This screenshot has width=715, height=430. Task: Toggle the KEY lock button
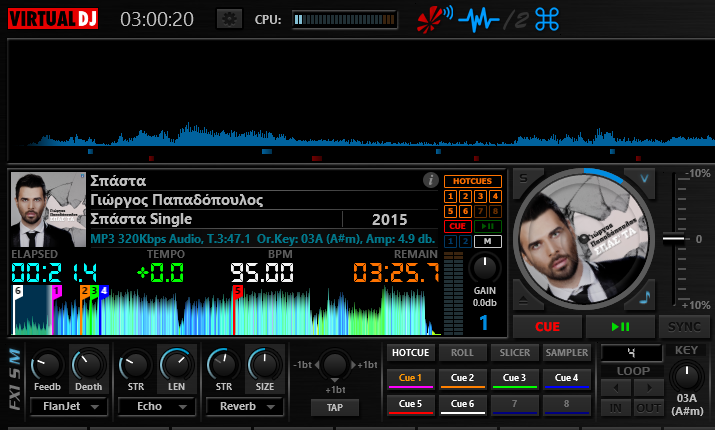coord(686,350)
